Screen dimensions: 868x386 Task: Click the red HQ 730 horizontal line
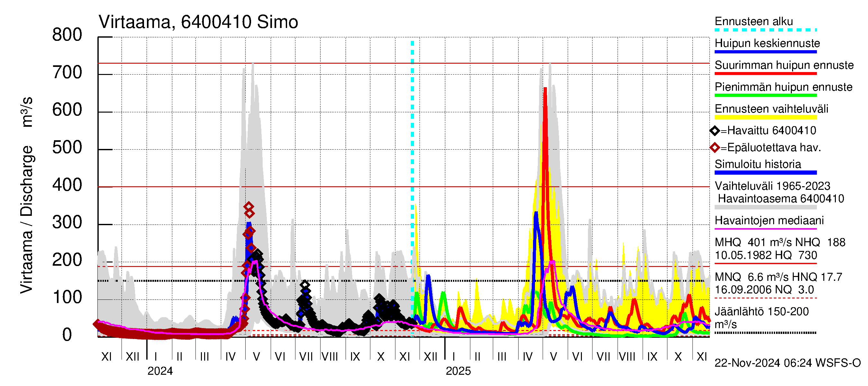pyautogui.click(x=404, y=63)
